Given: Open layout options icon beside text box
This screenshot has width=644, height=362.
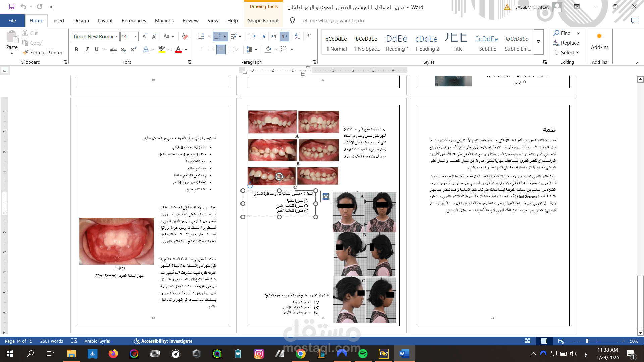Looking at the screenshot, I should coord(326,197).
